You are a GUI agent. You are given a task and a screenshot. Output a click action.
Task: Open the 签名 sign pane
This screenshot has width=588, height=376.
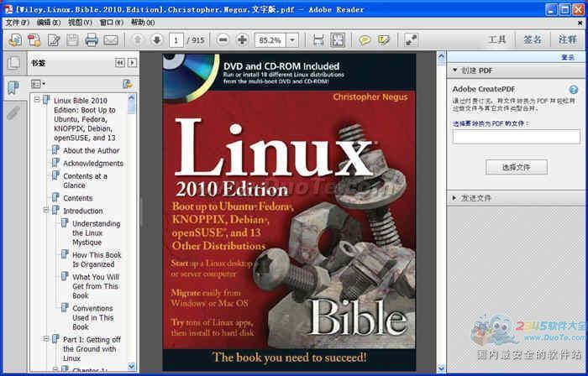point(533,39)
